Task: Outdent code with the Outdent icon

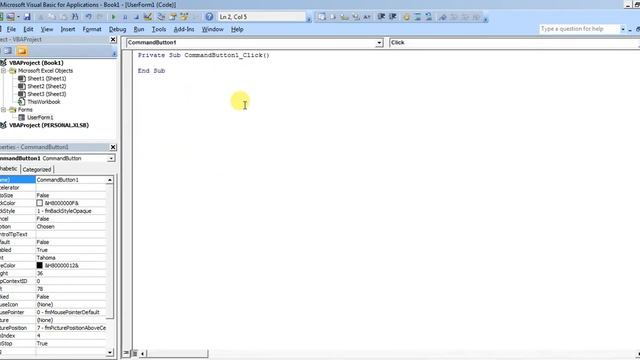Action: pos(393,17)
